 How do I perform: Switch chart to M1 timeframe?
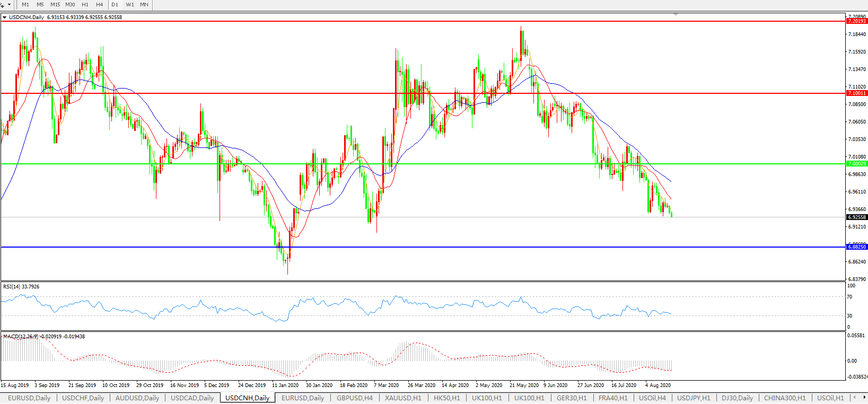point(25,5)
